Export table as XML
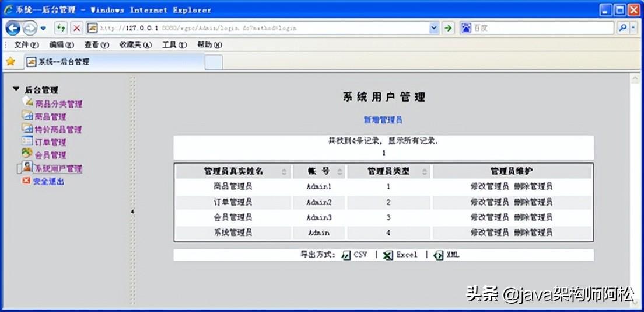Viewport: 644px width, 312px height. point(447,255)
